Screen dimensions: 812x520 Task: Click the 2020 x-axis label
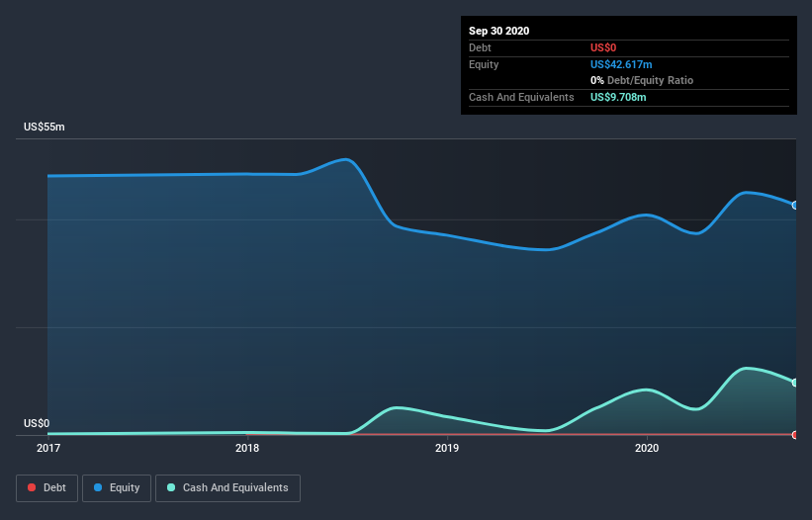647,448
